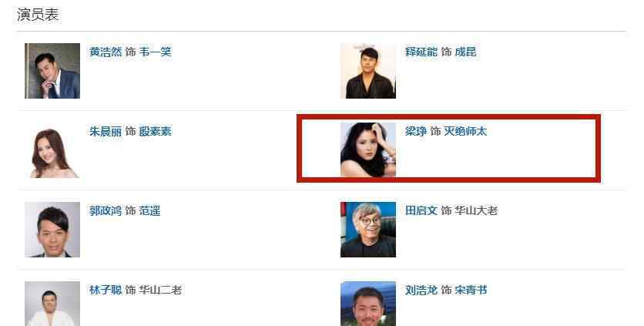Open the 宋青书 character link

click(x=471, y=290)
